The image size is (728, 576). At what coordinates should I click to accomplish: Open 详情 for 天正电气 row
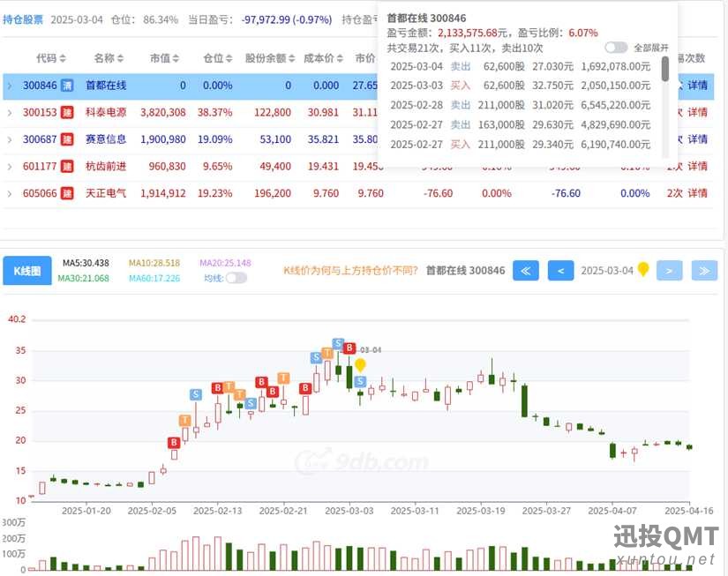(x=697, y=193)
